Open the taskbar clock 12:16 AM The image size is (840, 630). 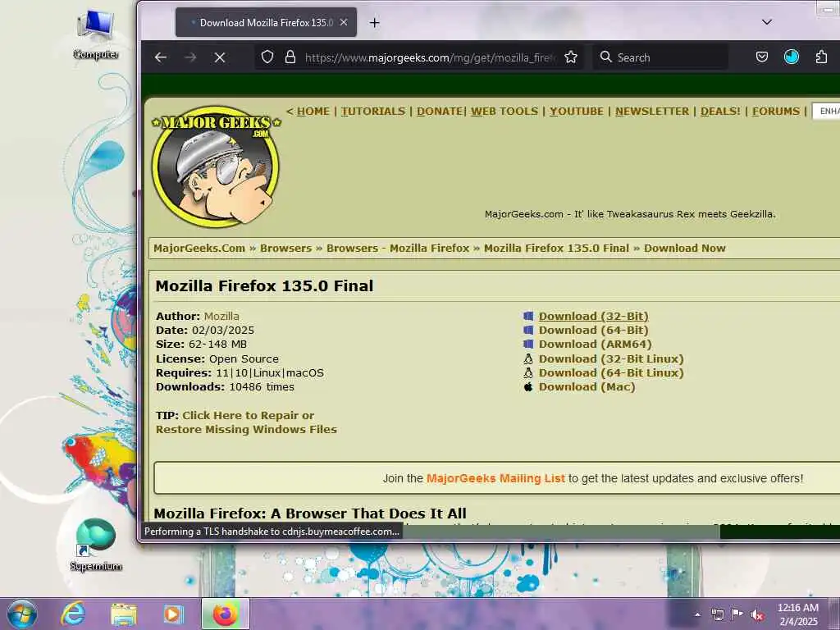coord(798,614)
